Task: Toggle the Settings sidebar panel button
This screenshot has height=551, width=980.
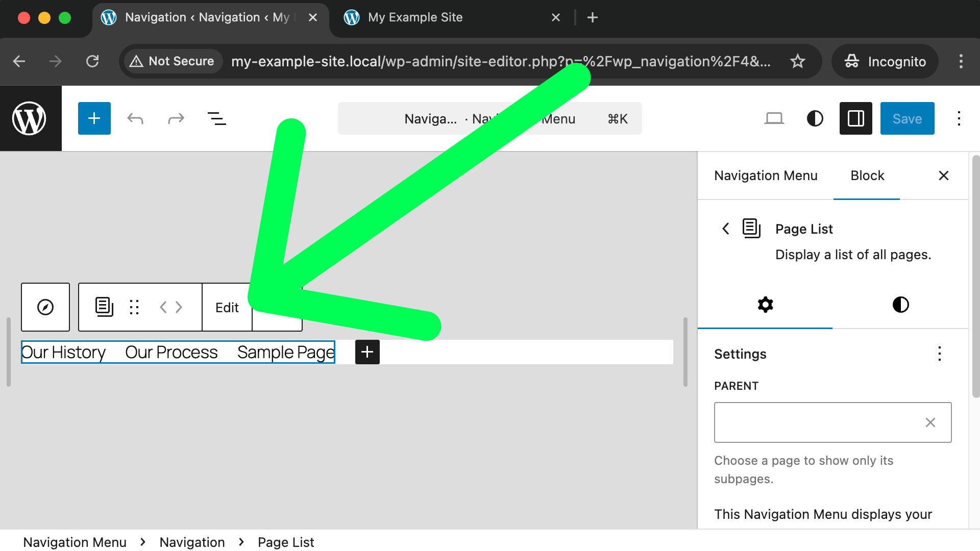Action: (855, 119)
